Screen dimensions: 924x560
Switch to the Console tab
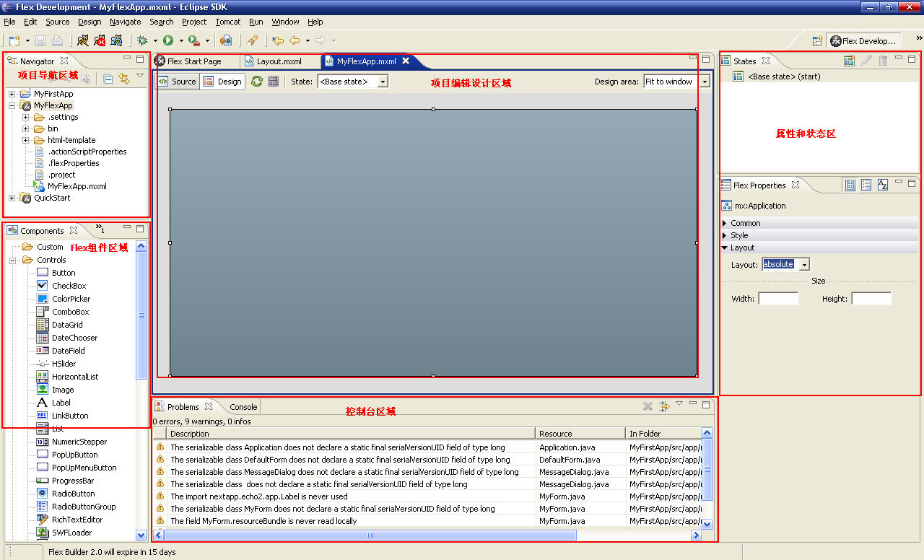point(243,407)
